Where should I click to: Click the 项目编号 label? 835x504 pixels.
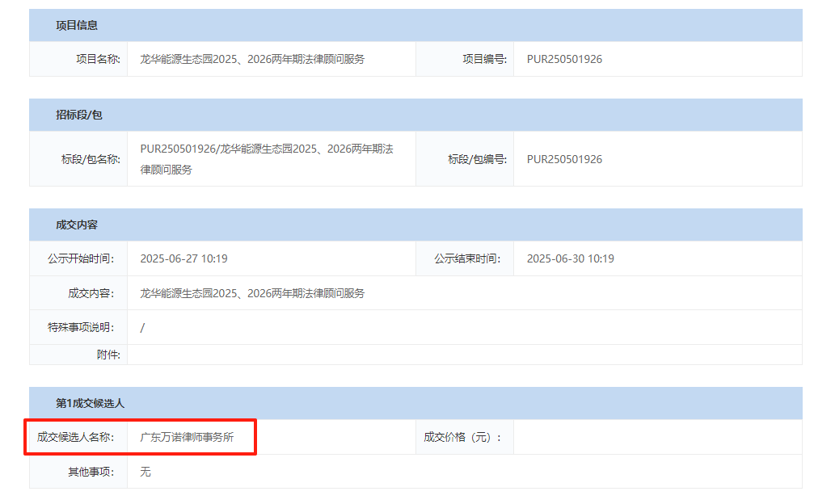pos(485,59)
